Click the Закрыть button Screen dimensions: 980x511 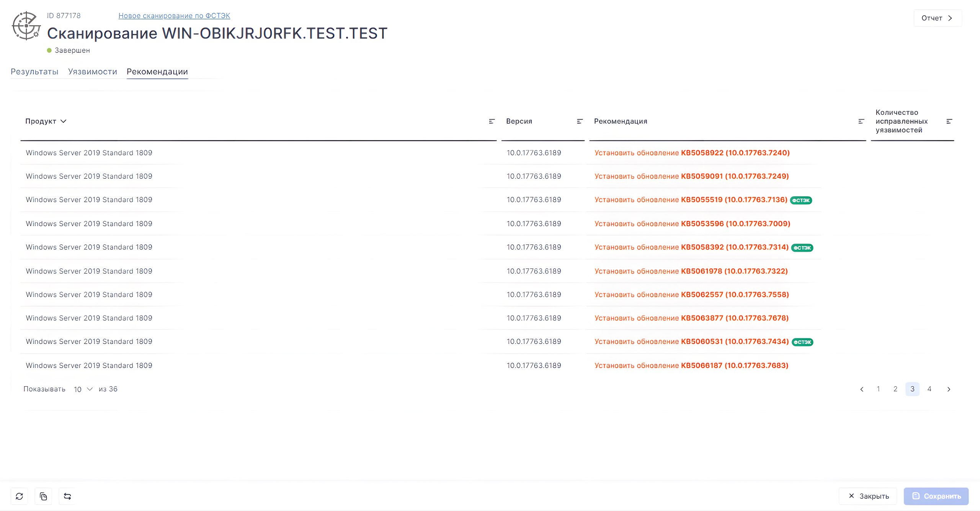pyautogui.click(x=868, y=496)
